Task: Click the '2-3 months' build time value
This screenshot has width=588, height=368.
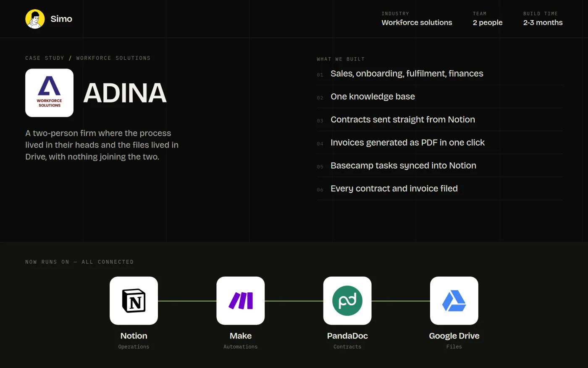Action: pyautogui.click(x=543, y=23)
